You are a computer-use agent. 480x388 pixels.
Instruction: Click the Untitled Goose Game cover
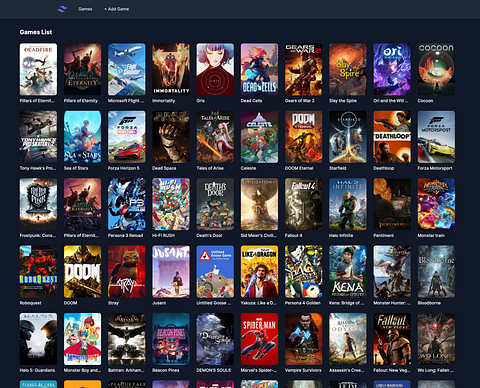pos(215,272)
